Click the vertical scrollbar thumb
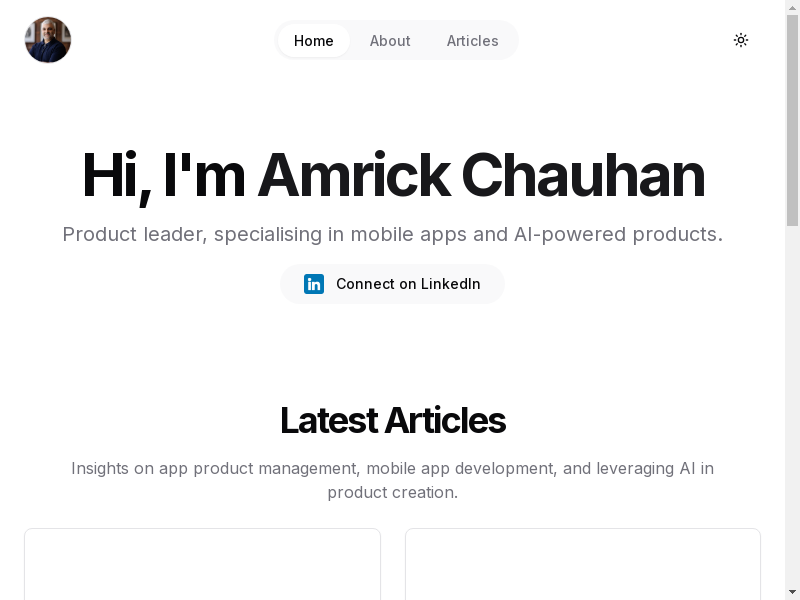This screenshot has width=800, height=600. [792, 120]
